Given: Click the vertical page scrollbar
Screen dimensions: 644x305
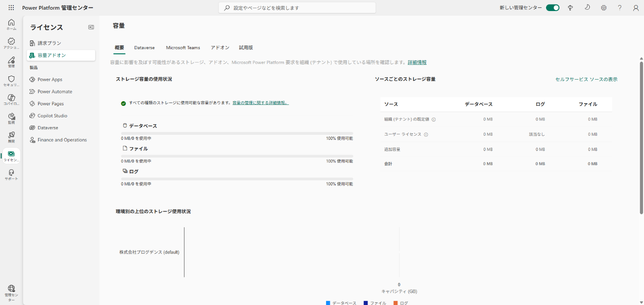Looking at the screenshot, I should click(x=641, y=138).
